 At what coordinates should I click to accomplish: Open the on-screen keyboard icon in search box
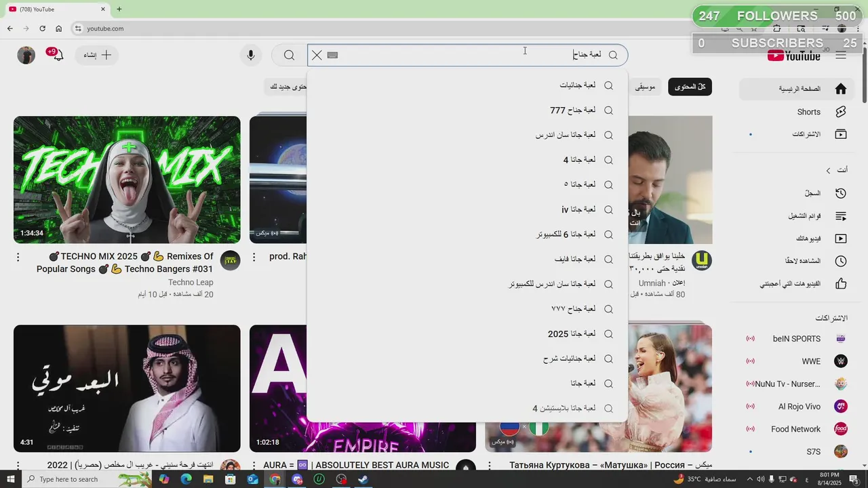point(332,55)
